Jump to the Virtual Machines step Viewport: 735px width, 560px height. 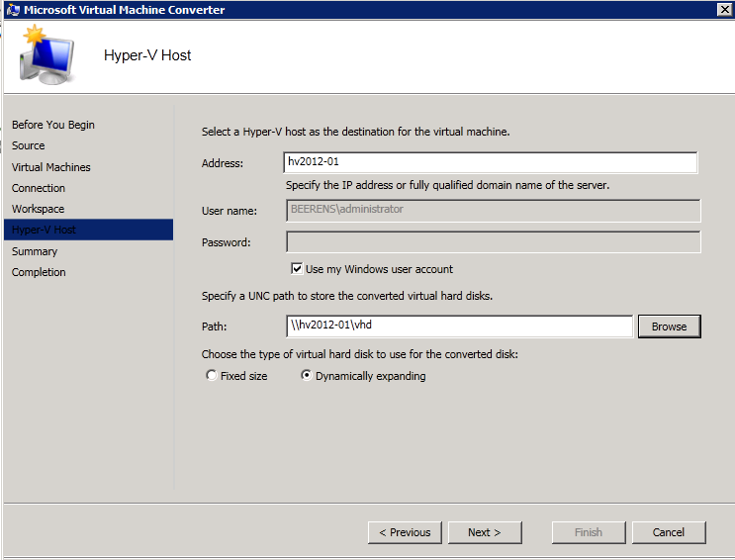(x=51, y=167)
